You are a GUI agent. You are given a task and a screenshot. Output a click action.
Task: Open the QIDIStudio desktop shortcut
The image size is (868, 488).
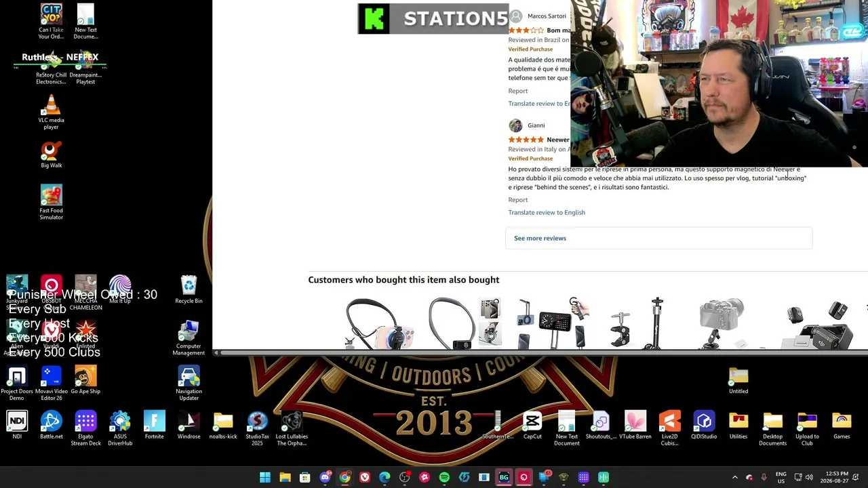704,425
